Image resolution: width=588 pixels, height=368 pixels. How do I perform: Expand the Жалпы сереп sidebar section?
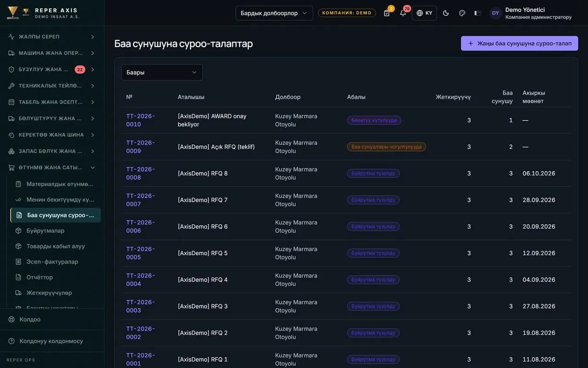[52, 37]
